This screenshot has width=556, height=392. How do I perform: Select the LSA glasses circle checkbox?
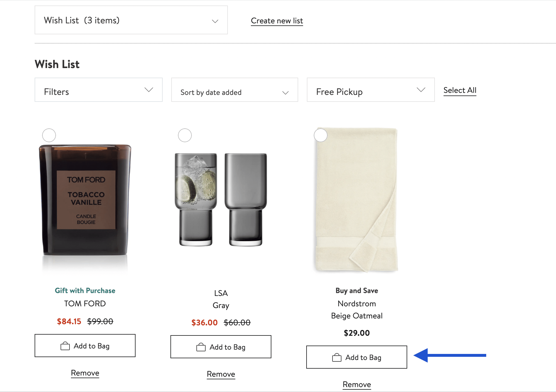(185, 135)
